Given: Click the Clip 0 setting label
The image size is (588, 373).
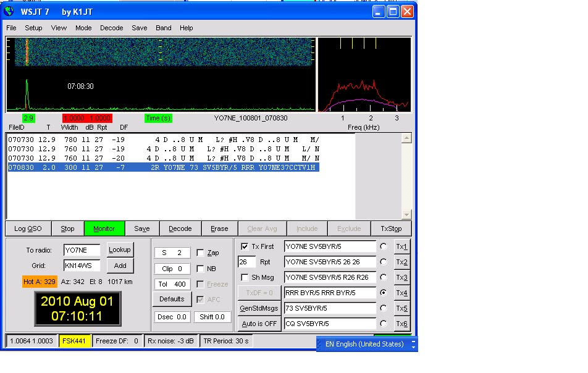Looking at the screenshot, I should tap(172, 269).
